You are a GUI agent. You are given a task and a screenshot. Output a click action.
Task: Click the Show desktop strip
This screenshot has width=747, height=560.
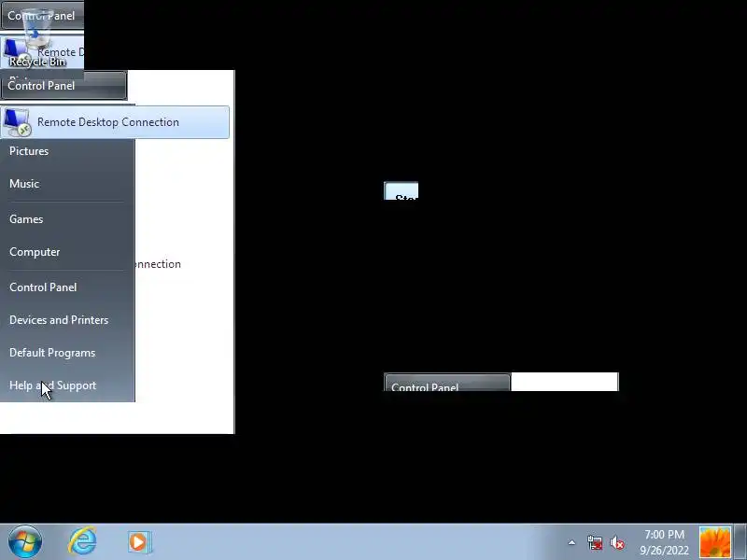[x=740, y=542]
